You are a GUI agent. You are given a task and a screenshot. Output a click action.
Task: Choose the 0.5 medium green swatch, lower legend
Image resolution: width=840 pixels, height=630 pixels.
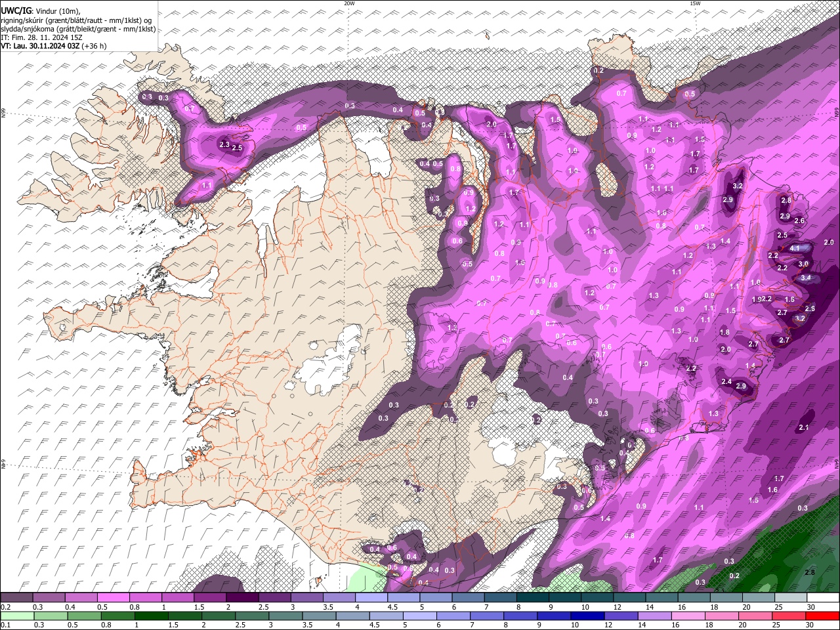tap(84, 616)
